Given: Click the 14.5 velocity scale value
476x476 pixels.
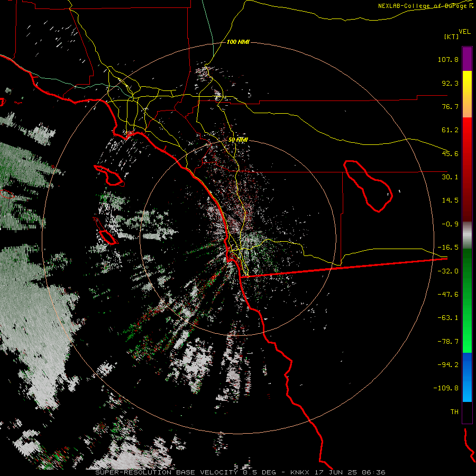Looking at the screenshot, I should (450, 200).
